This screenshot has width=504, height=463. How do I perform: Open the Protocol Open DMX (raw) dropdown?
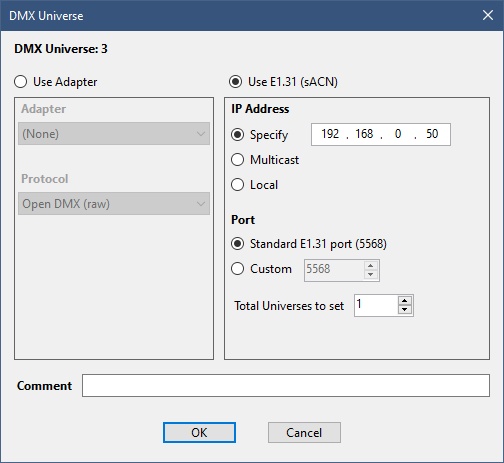[114, 203]
